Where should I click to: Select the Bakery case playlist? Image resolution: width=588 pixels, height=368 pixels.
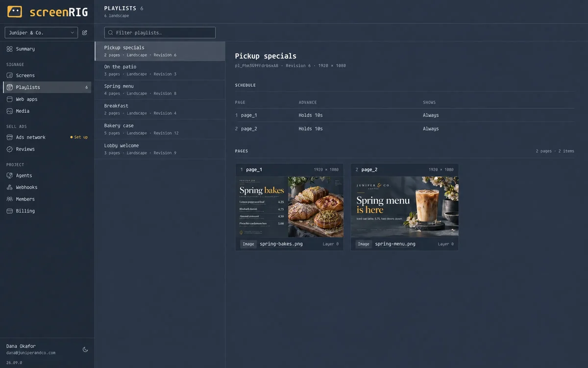[x=160, y=129]
